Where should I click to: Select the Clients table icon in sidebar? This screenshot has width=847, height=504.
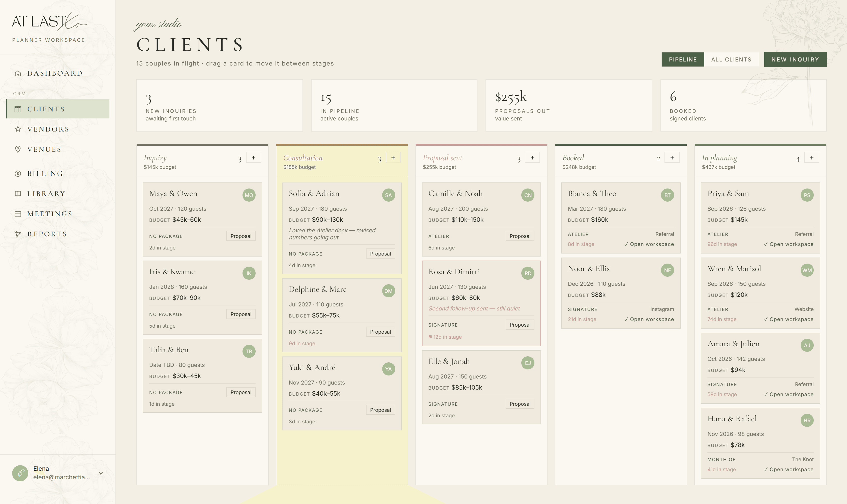[18, 109]
